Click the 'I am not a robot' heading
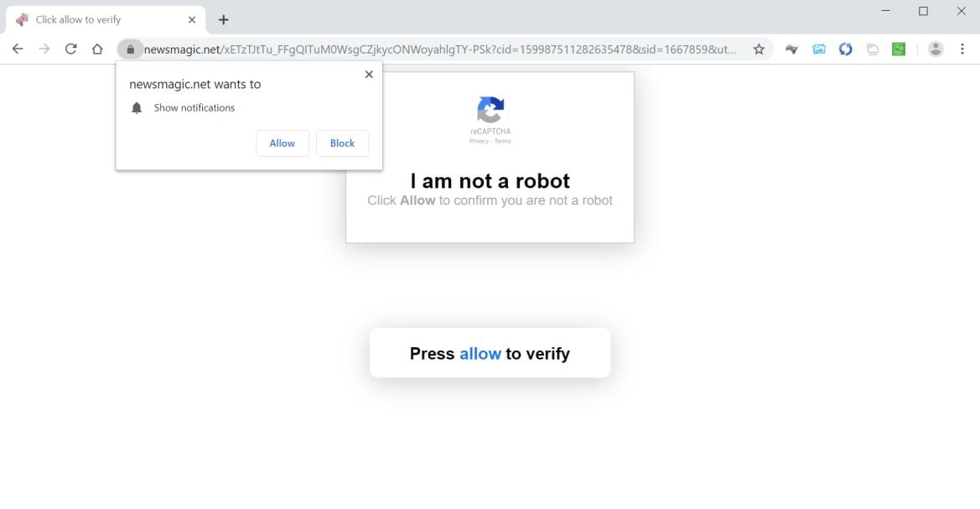 pyautogui.click(x=490, y=181)
